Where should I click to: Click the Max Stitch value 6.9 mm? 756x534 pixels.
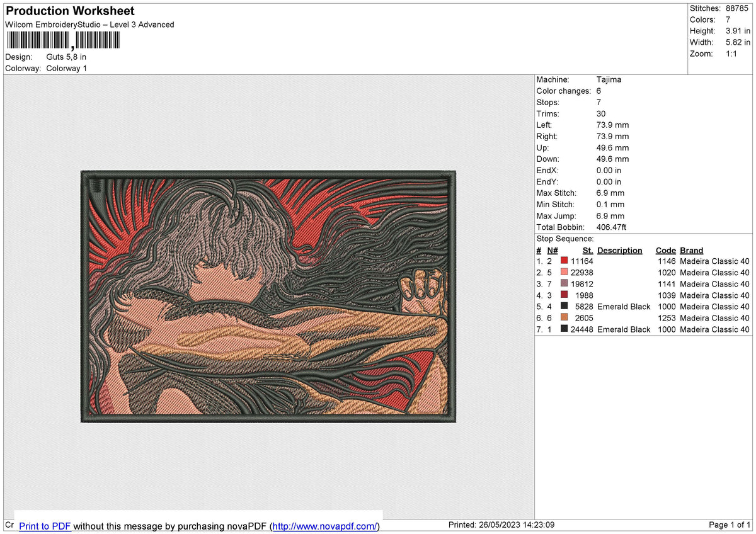click(x=610, y=193)
